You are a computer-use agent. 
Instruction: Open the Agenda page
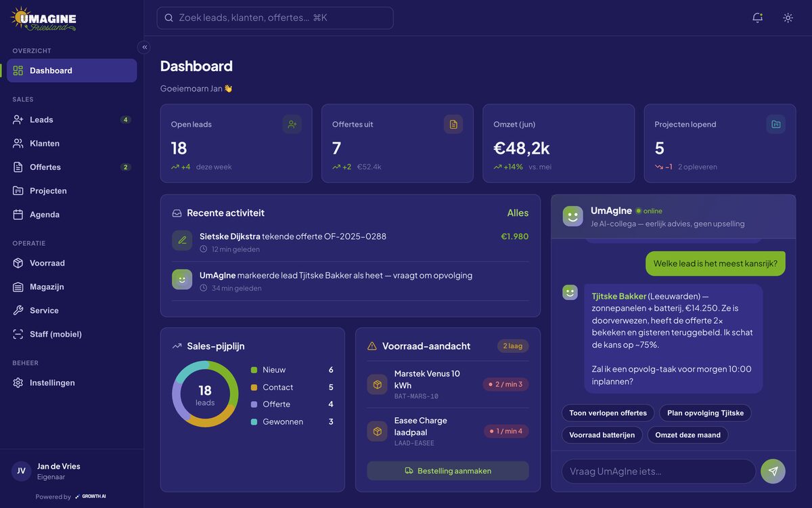coord(72,214)
